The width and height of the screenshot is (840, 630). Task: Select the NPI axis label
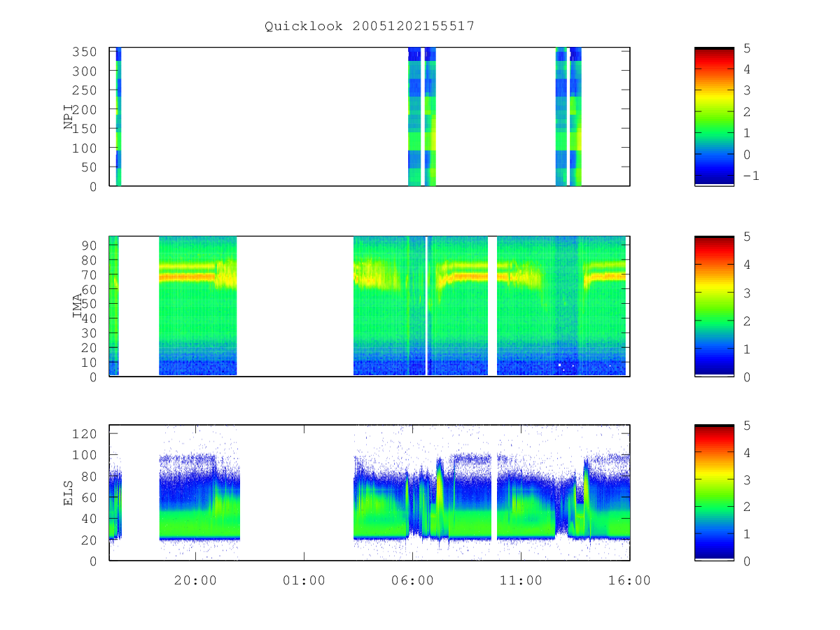tap(69, 117)
